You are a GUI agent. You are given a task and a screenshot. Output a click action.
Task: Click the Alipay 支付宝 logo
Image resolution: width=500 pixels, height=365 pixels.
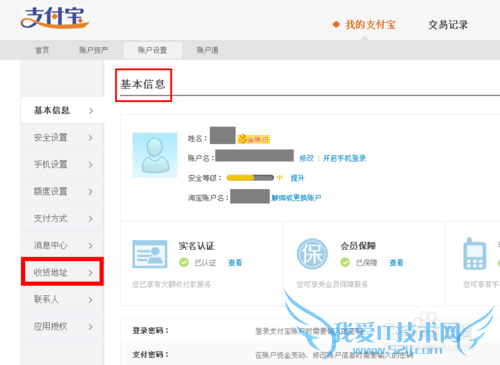(x=55, y=17)
